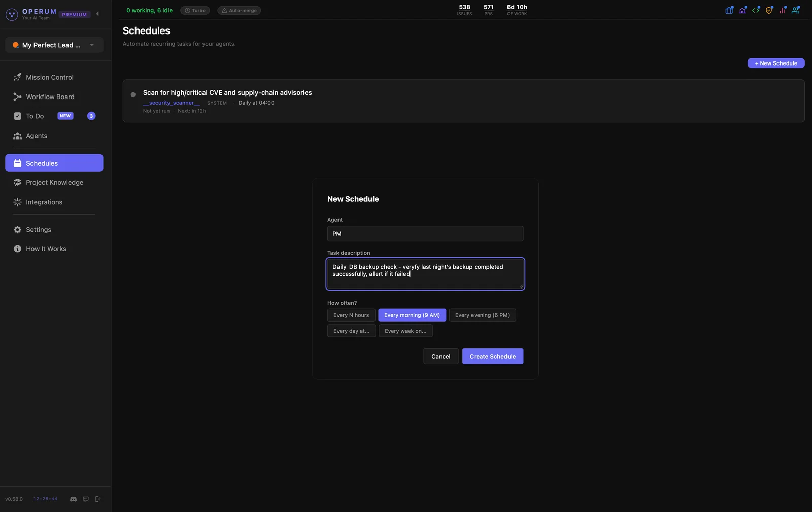Click the purple house icon in top bar
812x512 pixels.
point(742,10)
